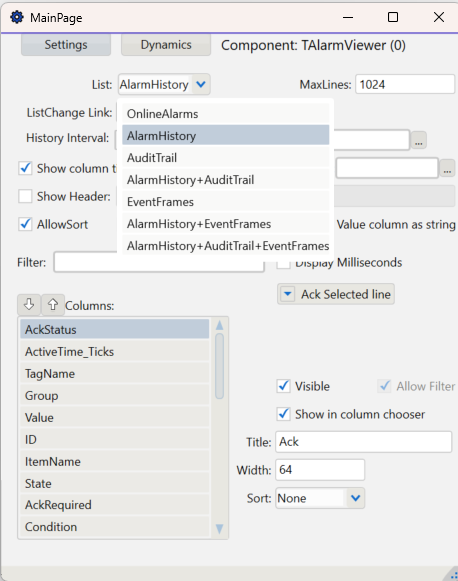Switch to the Dynamics tab
Screen dimensions: 458x581
coord(166,45)
